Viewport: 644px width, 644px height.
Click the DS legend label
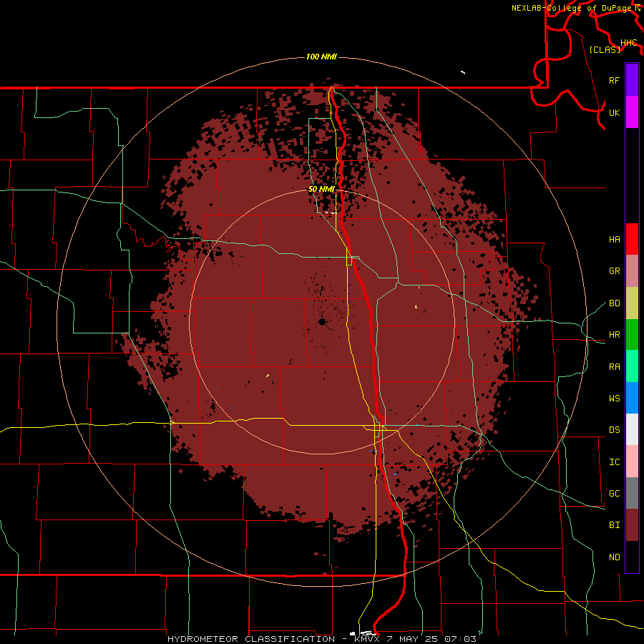[614, 429]
